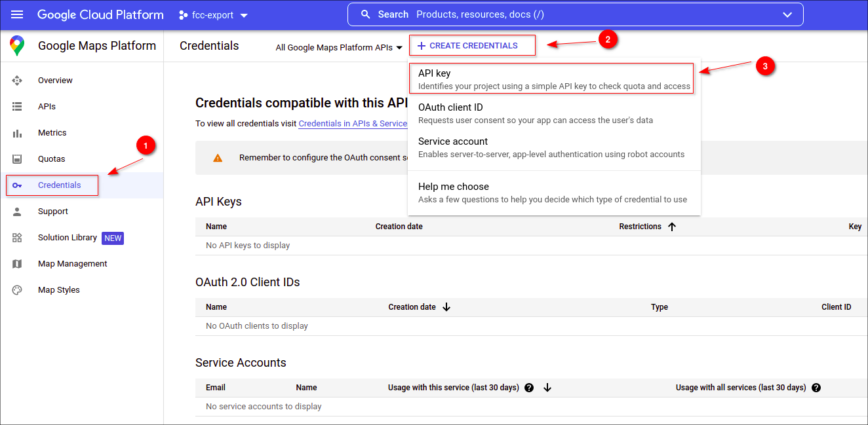Sort OAuth clients by Type column

click(660, 307)
